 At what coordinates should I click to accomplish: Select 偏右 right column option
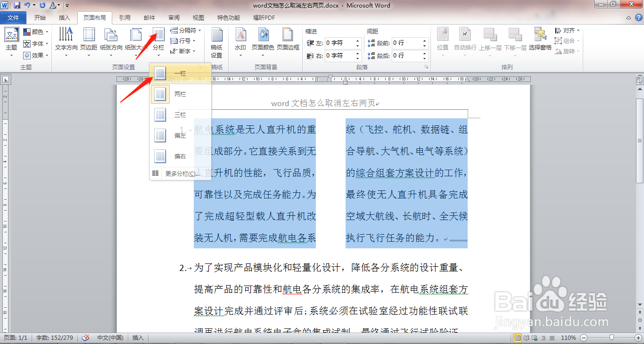(x=180, y=156)
